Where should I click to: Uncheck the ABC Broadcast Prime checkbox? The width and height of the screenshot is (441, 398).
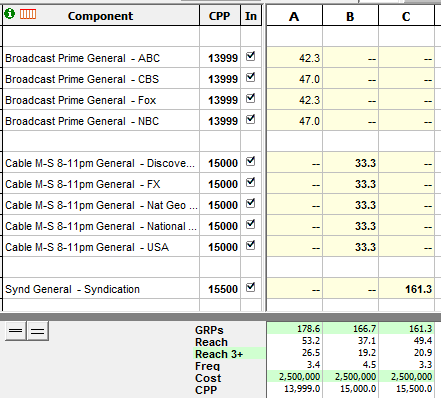[250, 56]
